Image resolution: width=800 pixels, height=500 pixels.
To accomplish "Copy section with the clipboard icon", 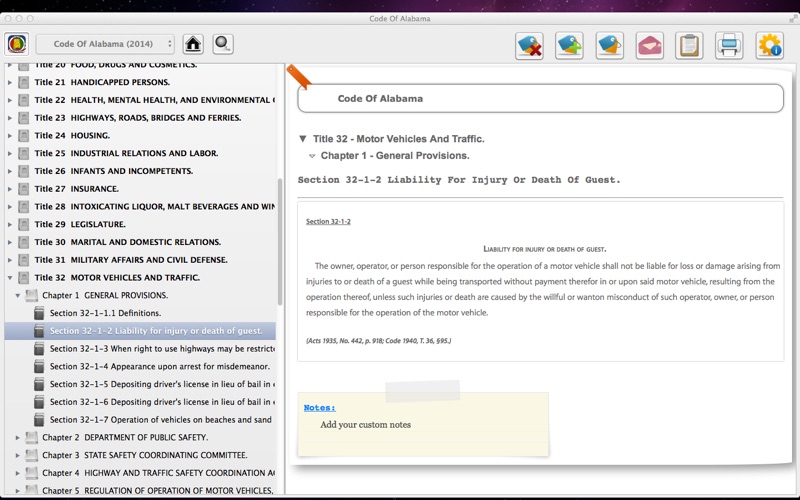I will point(689,46).
